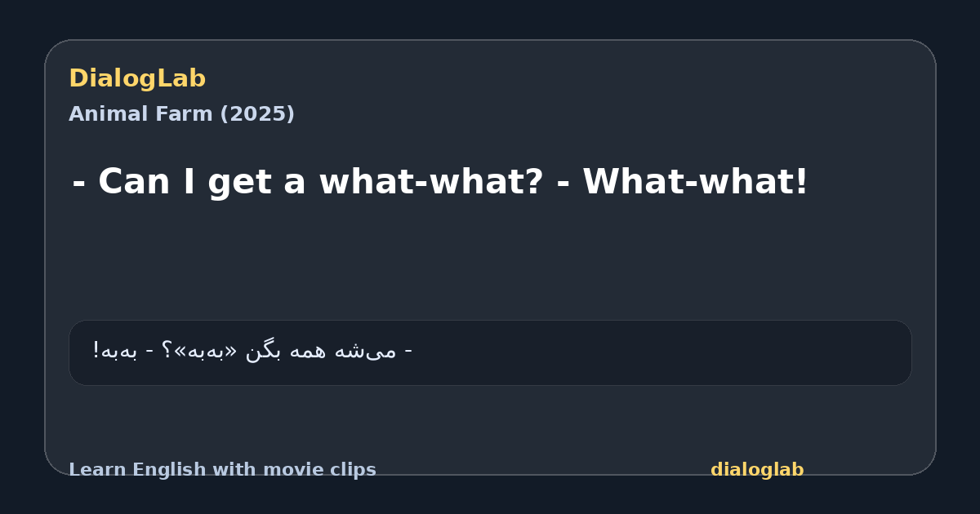Click the DialogLab brand title
Image resolution: width=980 pixels, height=514 pixels.
pyautogui.click(x=137, y=78)
